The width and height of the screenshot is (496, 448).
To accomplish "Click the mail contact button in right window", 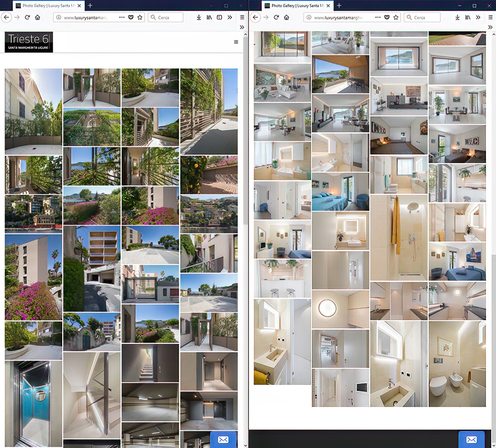I will tap(471, 440).
